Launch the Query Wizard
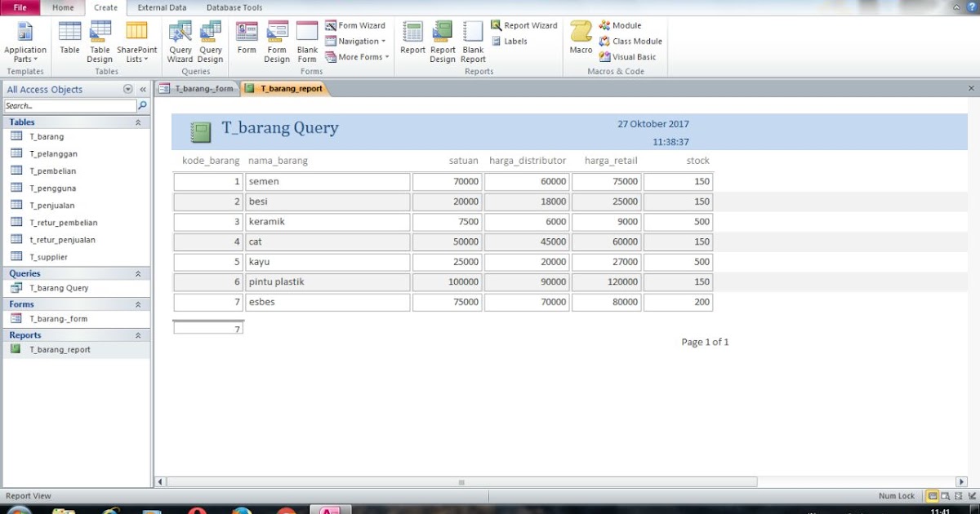This screenshot has width=980, height=514. coord(180,42)
